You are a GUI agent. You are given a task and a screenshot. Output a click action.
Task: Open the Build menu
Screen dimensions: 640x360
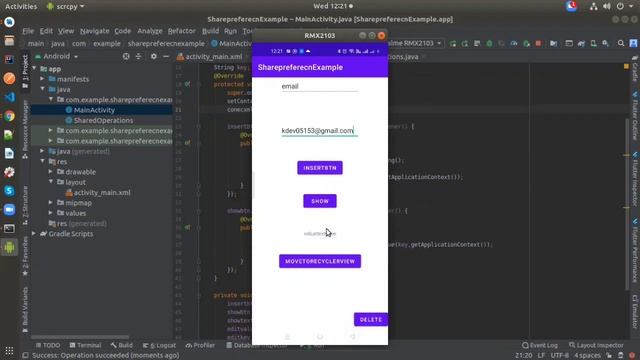tap(211, 31)
